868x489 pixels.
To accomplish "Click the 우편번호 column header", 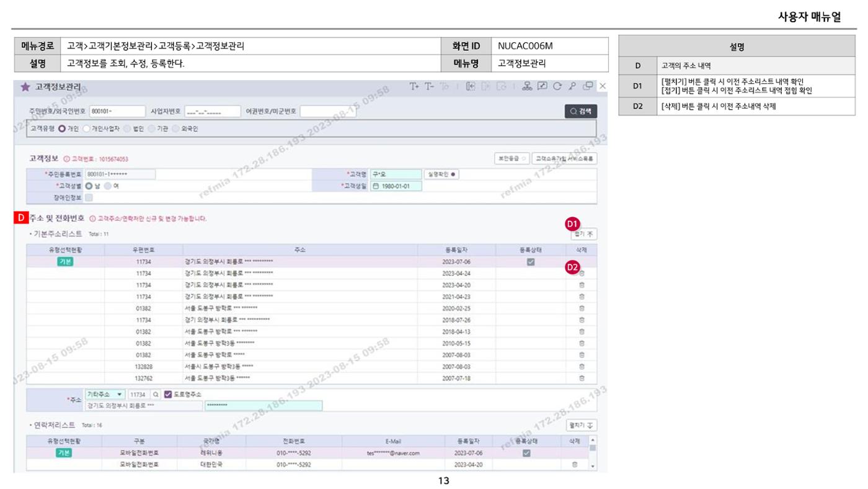I will tap(144, 249).
